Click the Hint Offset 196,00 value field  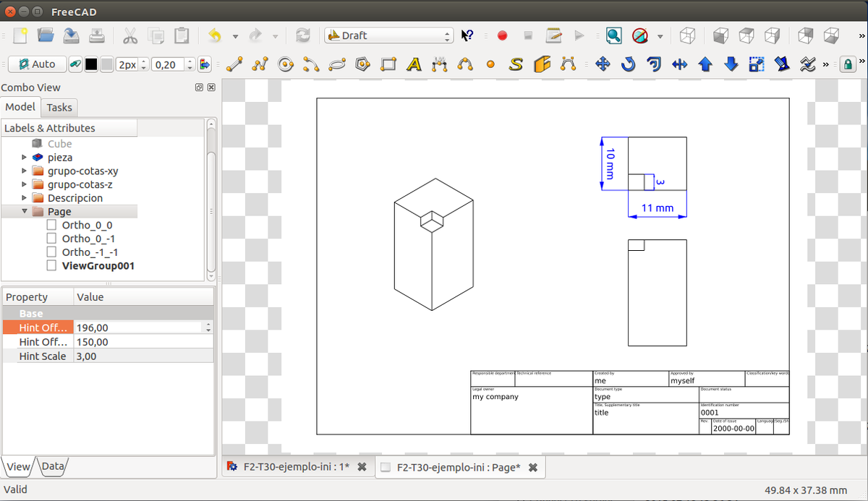pyautogui.click(x=137, y=327)
